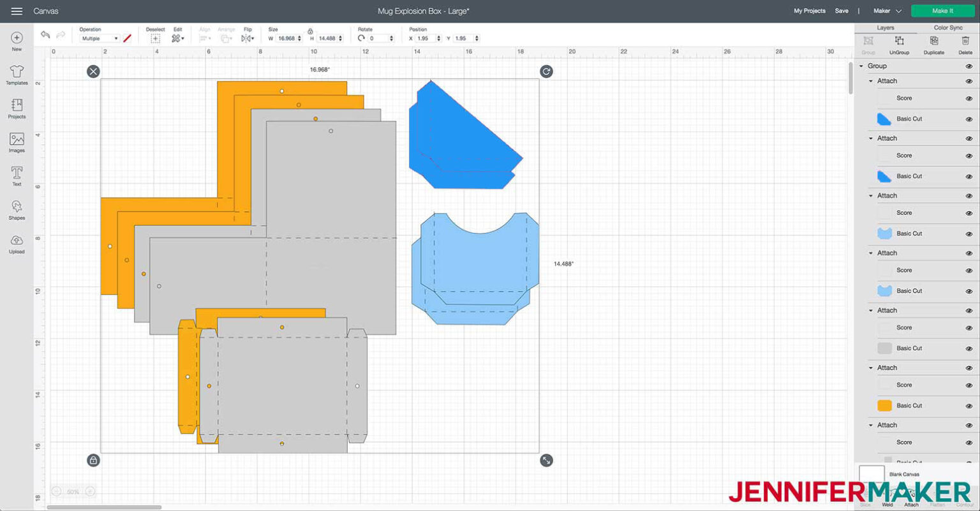Redo the last undone action
980x511 pixels.
[x=61, y=34]
